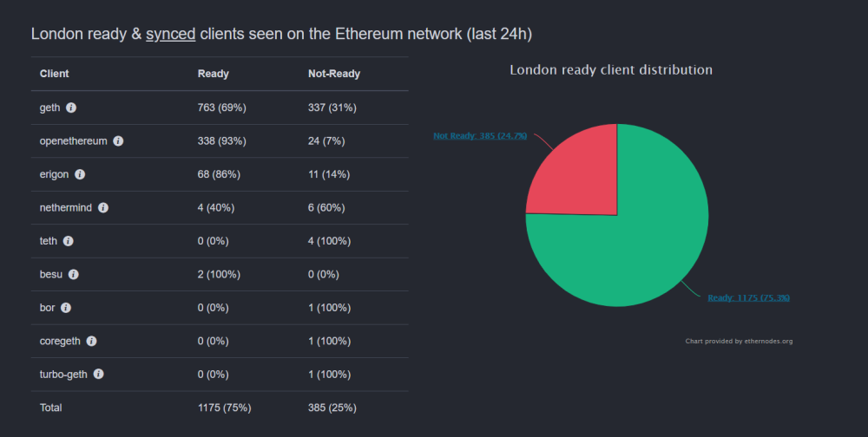
Task: Click the besu info icon
Action: click(x=74, y=274)
